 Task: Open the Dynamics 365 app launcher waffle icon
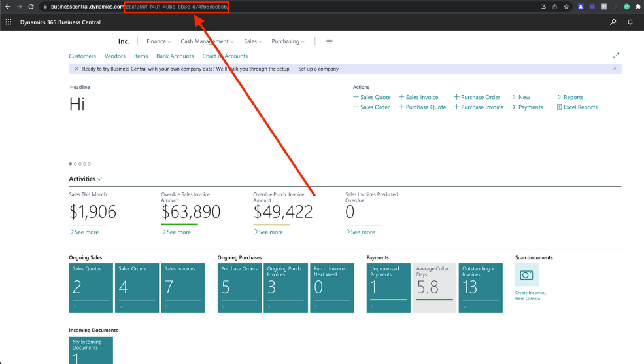point(8,22)
